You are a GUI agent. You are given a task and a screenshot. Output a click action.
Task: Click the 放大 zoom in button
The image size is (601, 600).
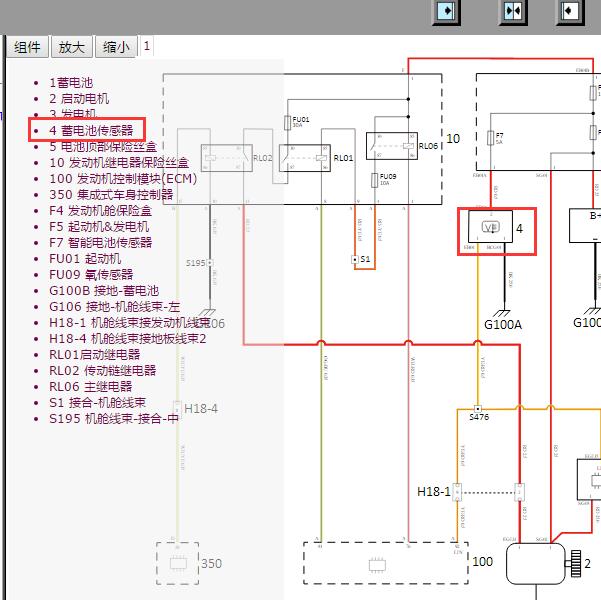point(72,47)
